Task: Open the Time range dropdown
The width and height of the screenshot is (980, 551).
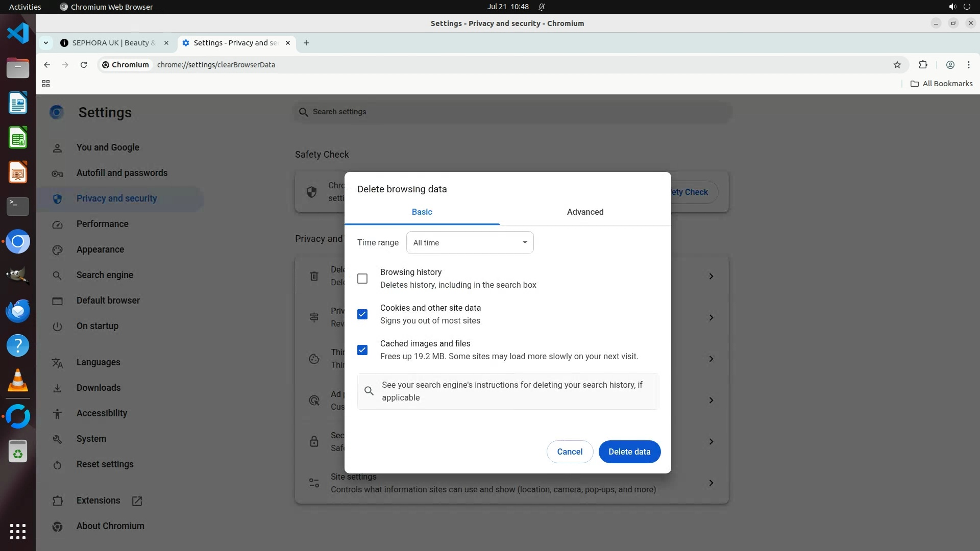Action: pyautogui.click(x=470, y=243)
